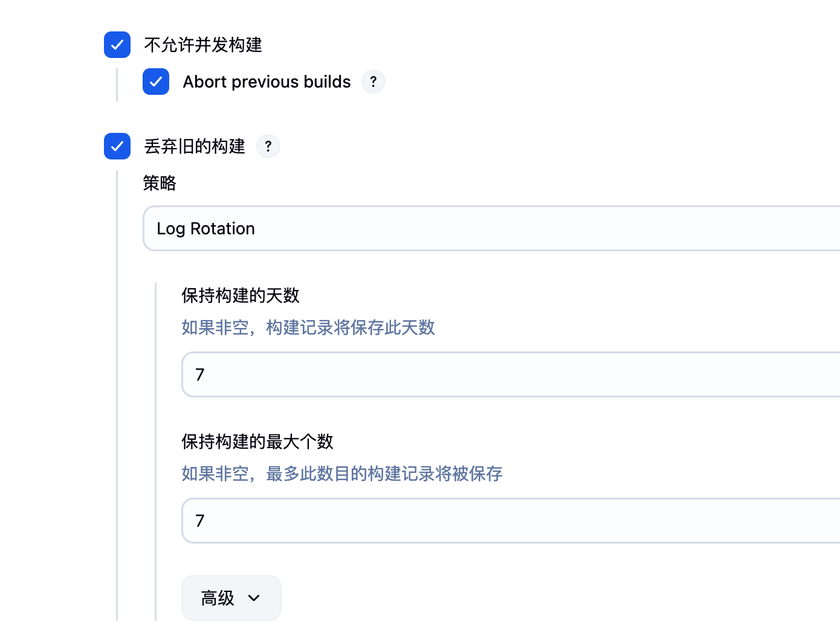
Task: Toggle the Abort previous builds checkbox
Action: 156,82
